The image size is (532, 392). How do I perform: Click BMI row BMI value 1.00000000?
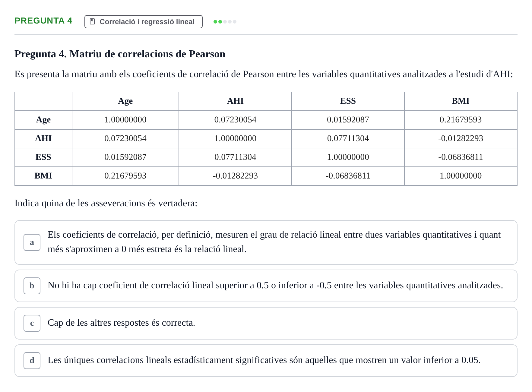461,176
